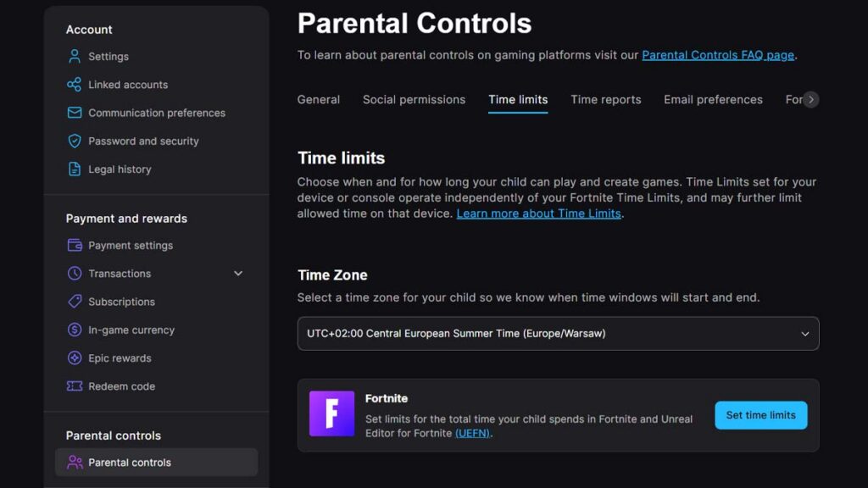This screenshot has width=868, height=488.
Task: Switch to the General tab
Action: (319, 100)
